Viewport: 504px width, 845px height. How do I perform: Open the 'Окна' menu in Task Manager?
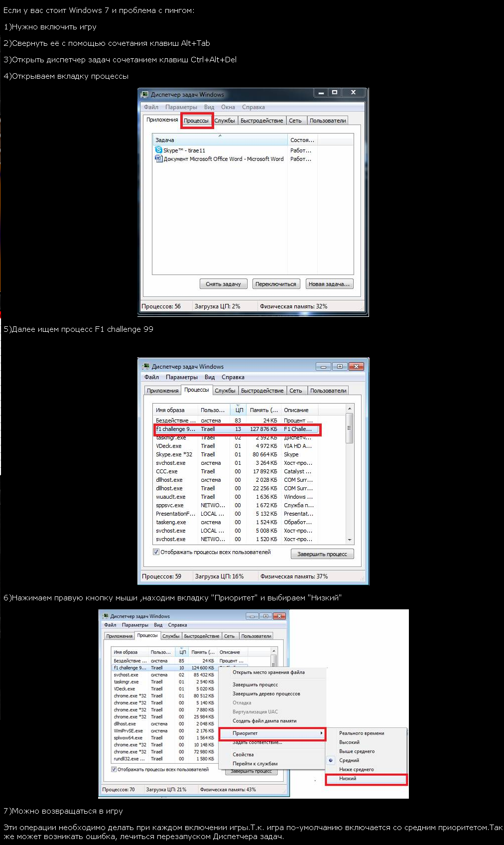228,107
